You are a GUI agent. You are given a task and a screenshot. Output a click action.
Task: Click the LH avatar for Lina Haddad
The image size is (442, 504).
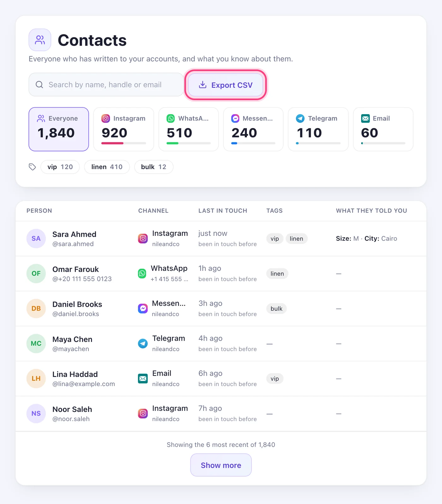click(x=36, y=378)
